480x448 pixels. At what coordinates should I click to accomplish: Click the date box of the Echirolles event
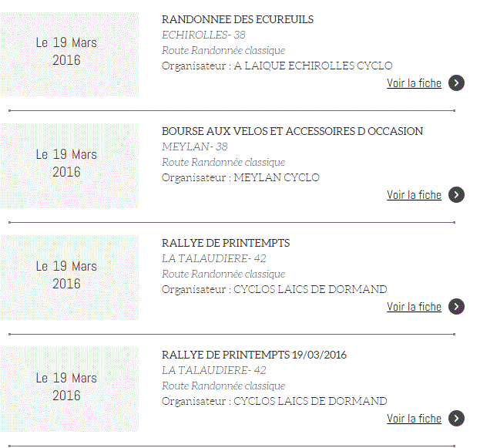tap(69, 54)
